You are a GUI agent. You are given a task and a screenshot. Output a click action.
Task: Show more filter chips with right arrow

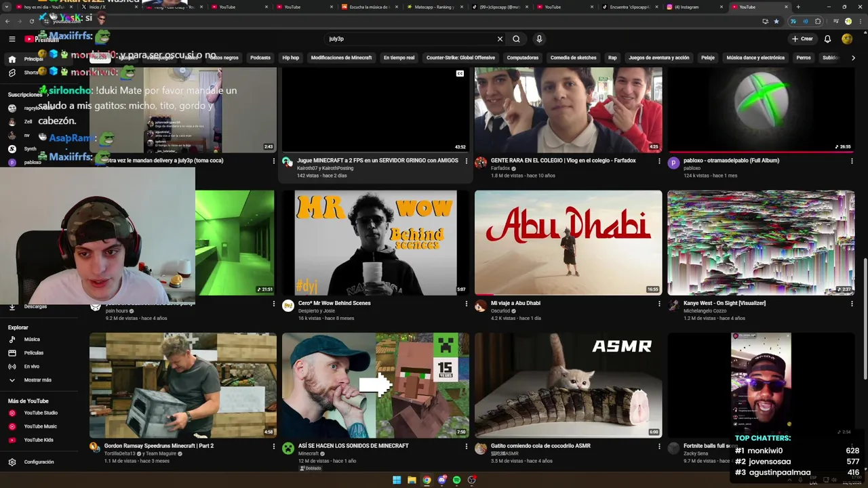(x=853, y=58)
